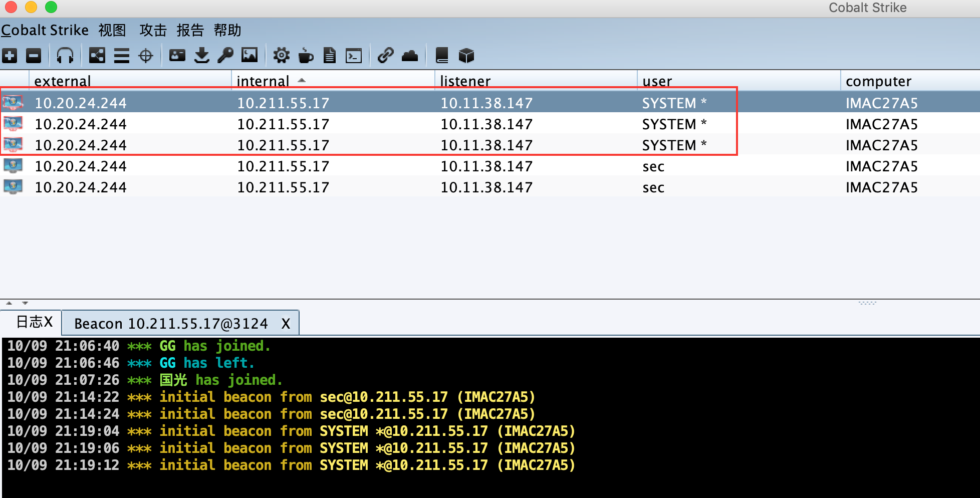Open Listeners via the headphones icon

tap(65, 56)
